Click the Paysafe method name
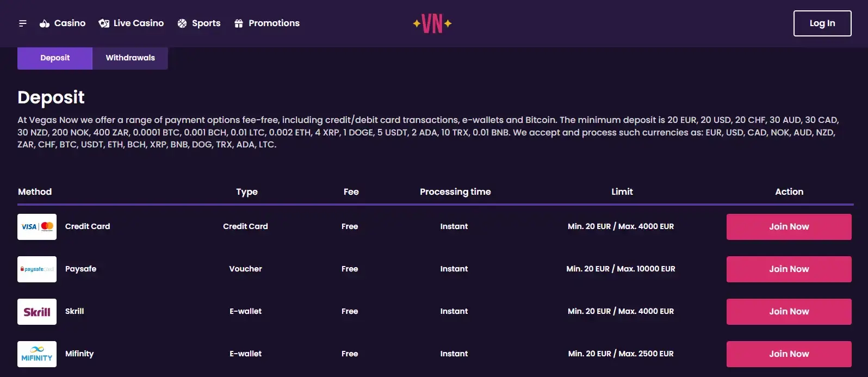868x377 pixels. (x=80, y=269)
